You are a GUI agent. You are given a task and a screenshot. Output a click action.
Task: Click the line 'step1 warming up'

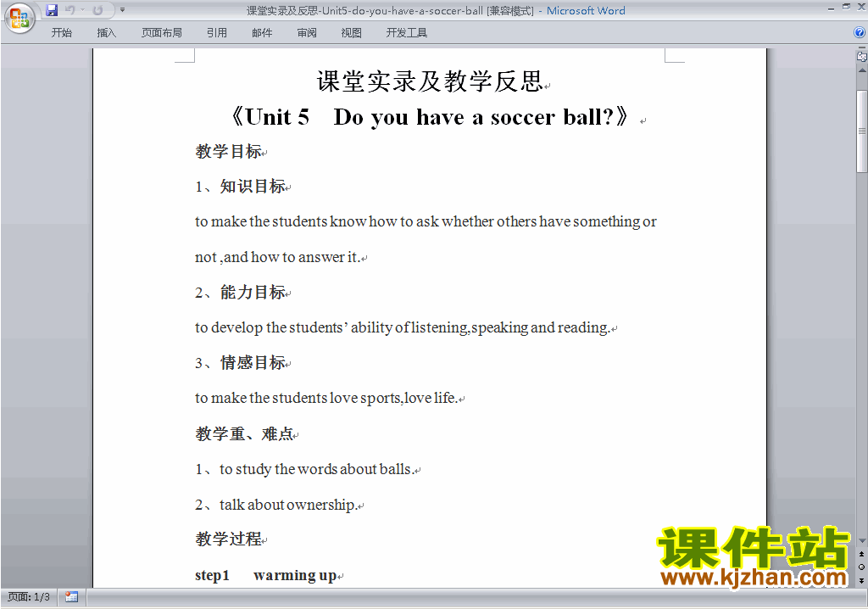[265, 575]
